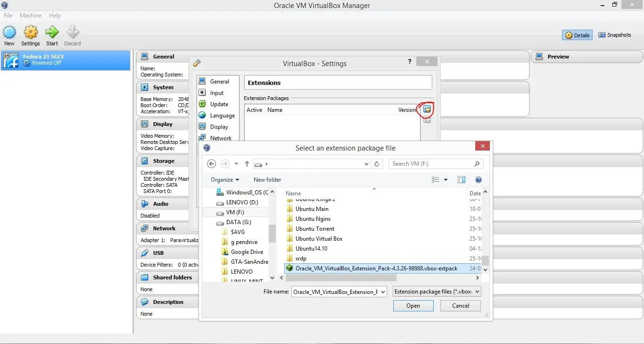
Task: Click the Storage section disk icon
Action: coord(145,161)
